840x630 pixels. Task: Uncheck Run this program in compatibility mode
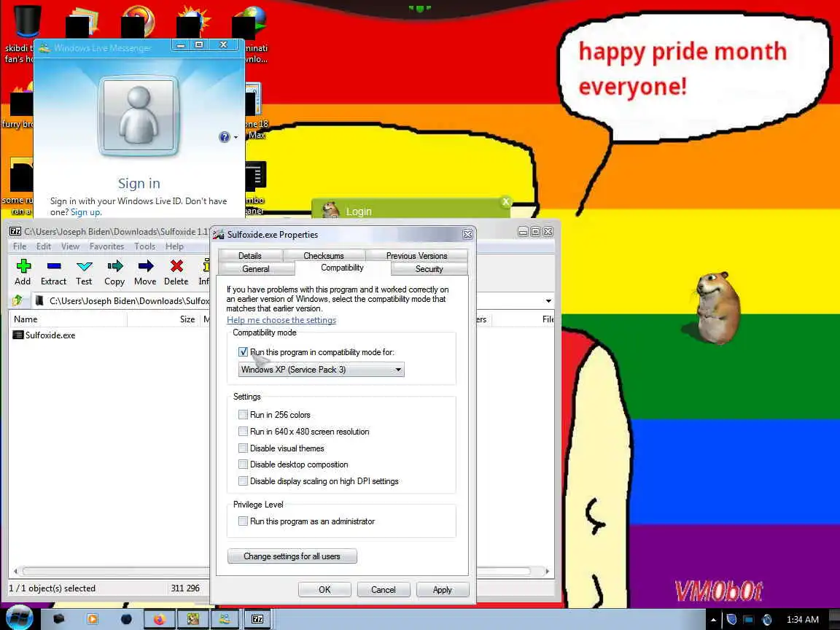tap(244, 352)
